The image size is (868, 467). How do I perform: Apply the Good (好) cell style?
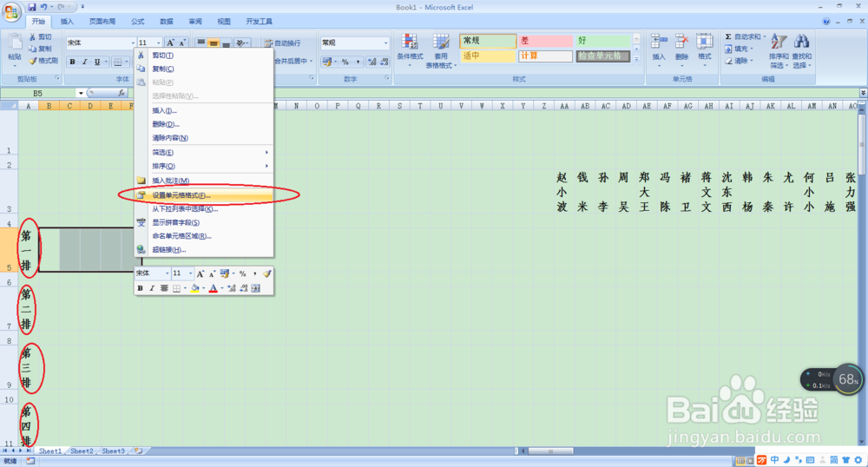[x=602, y=41]
